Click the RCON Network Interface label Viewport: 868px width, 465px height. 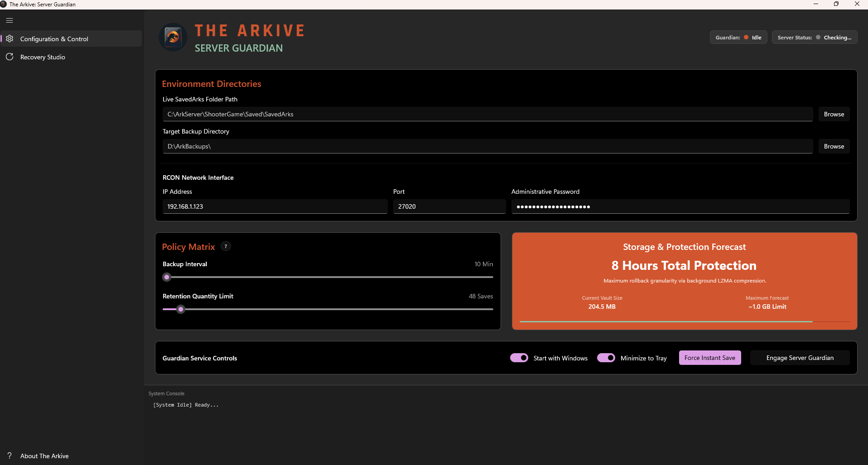click(x=198, y=177)
